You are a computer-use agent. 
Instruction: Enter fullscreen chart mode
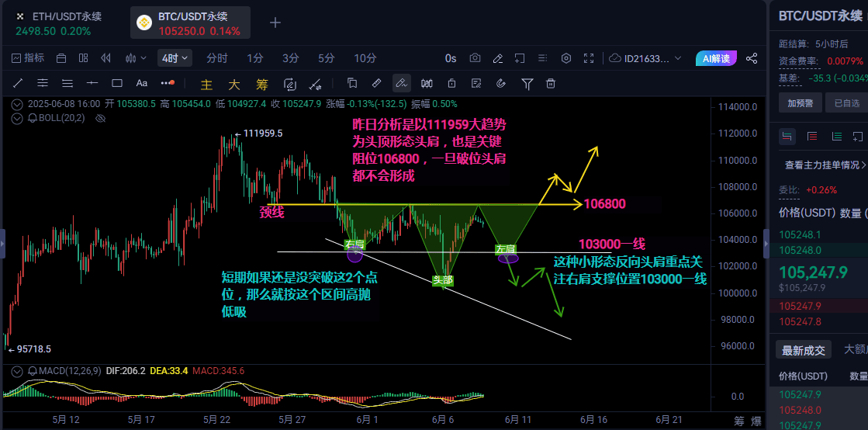coord(590,58)
